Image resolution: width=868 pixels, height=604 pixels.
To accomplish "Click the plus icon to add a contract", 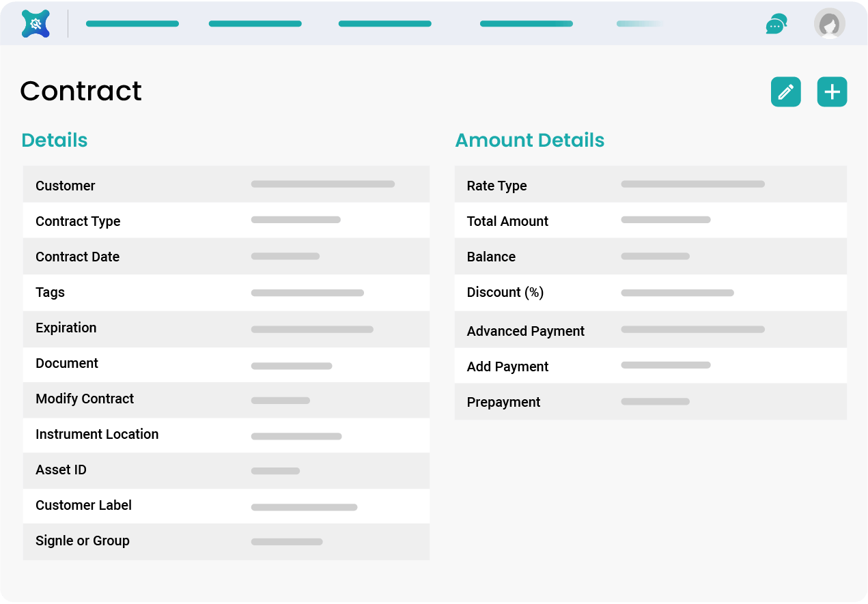I will 832,91.
